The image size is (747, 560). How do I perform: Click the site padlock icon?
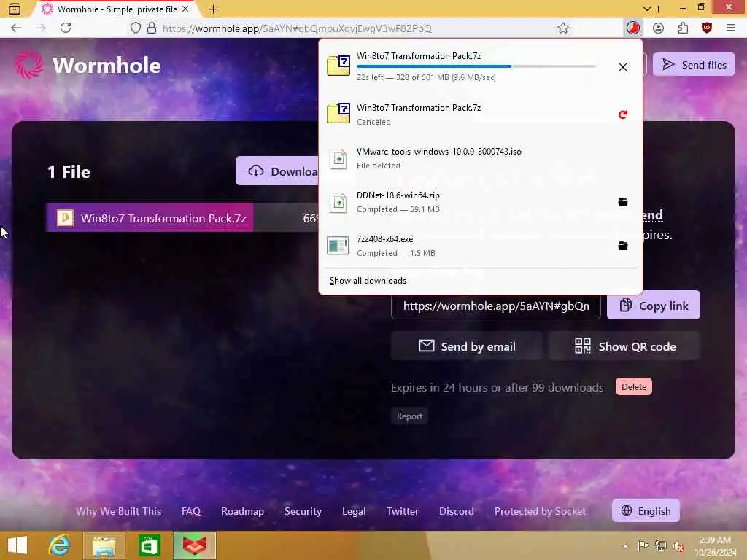[152, 28]
